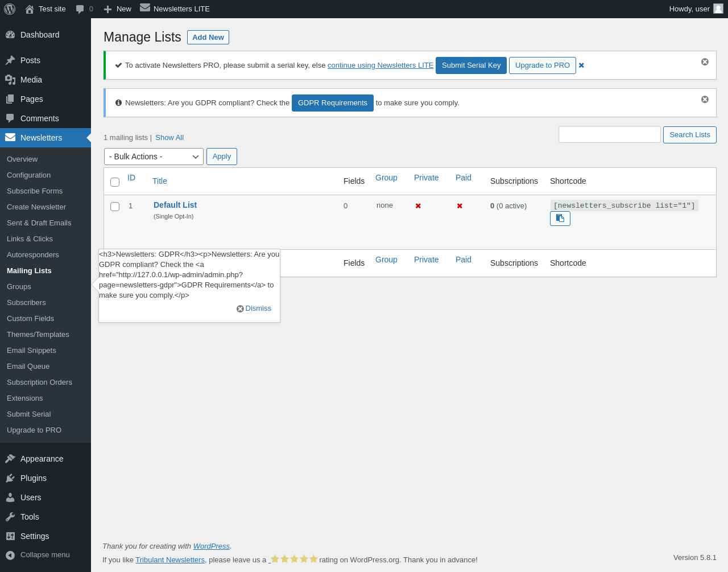Open the WordPress logo menu
The width and height of the screenshot is (728, 572).
click(10, 9)
